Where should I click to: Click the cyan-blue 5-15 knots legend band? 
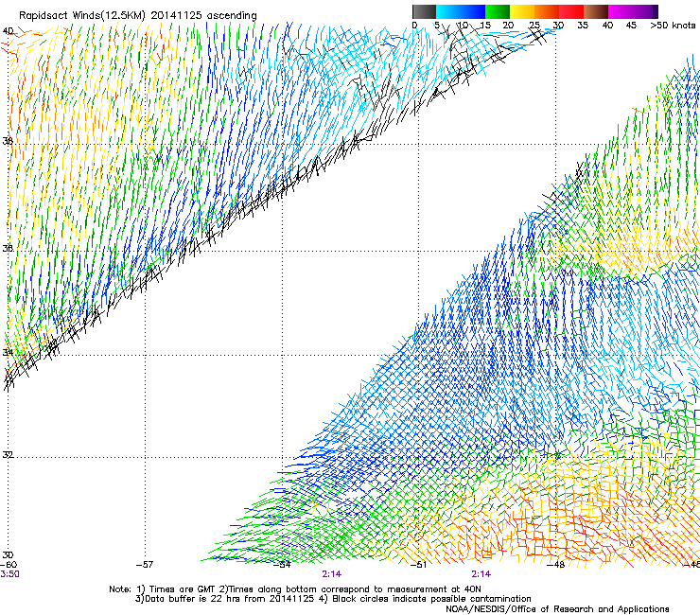point(461,11)
